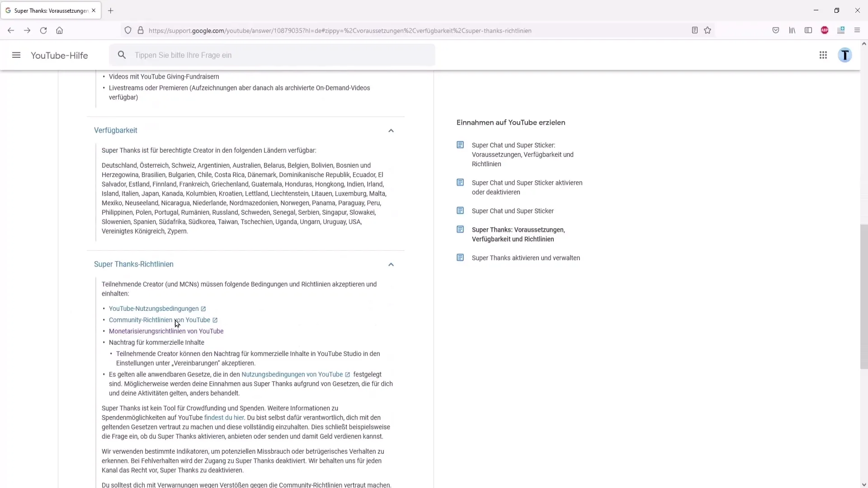Click the address bar URL
The height and width of the screenshot is (488, 868).
340,31
